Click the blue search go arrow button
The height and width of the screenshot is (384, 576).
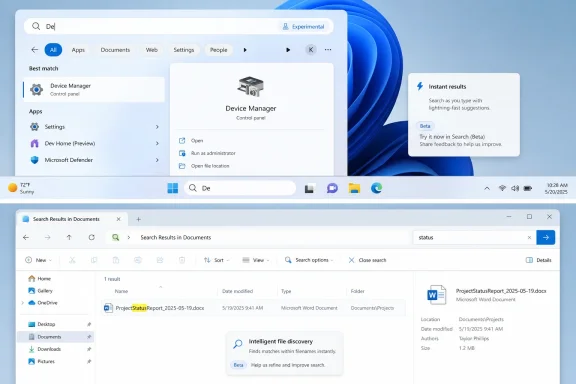click(546, 237)
